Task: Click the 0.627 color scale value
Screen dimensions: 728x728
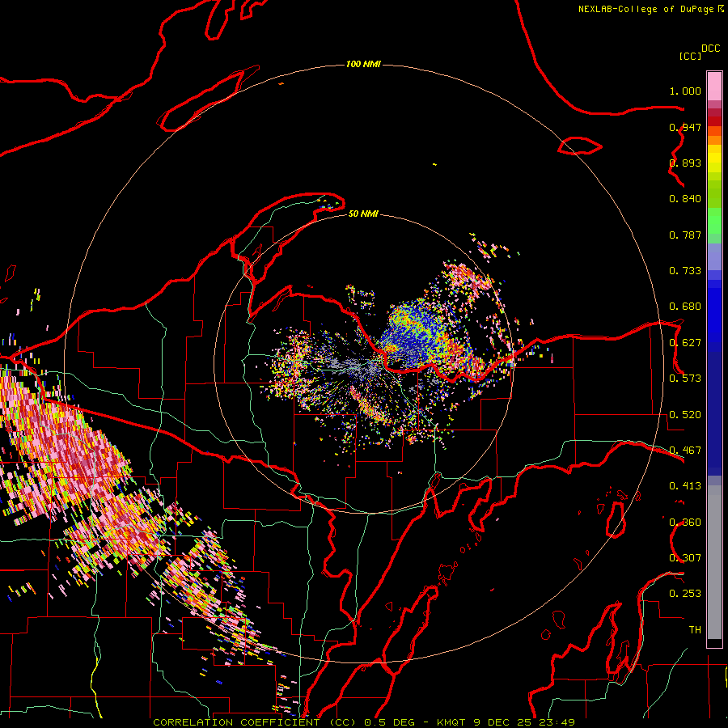Action: pos(685,343)
